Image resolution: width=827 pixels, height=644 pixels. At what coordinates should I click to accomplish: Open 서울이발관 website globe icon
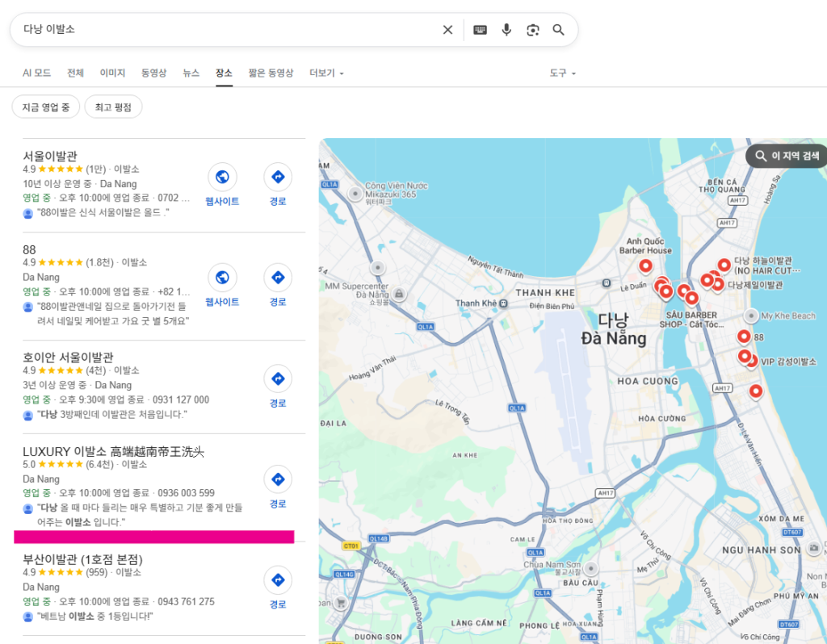coord(222,177)
